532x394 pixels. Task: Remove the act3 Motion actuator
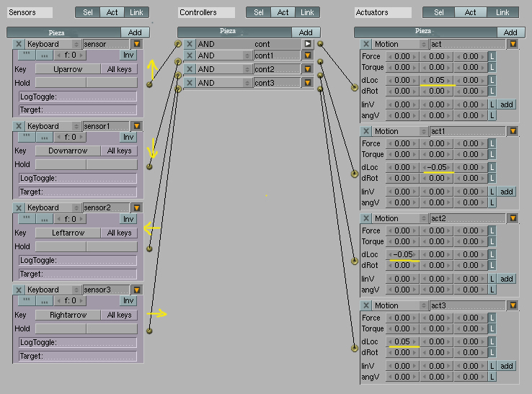point(365,305)
